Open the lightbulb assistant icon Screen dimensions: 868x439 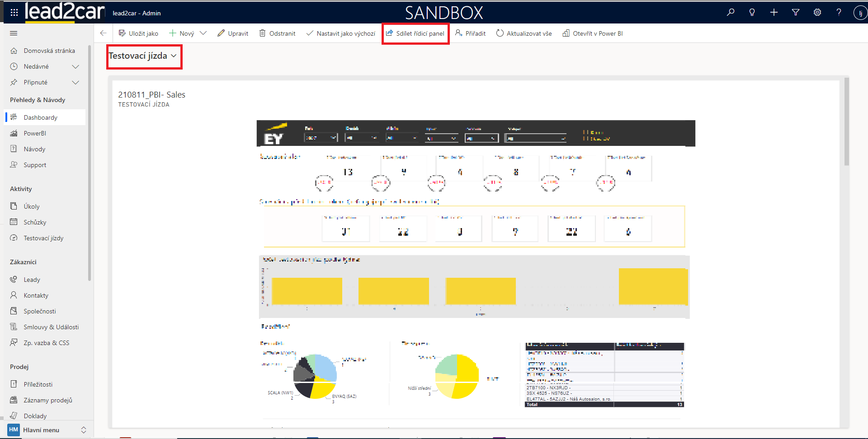pos(752,13)
